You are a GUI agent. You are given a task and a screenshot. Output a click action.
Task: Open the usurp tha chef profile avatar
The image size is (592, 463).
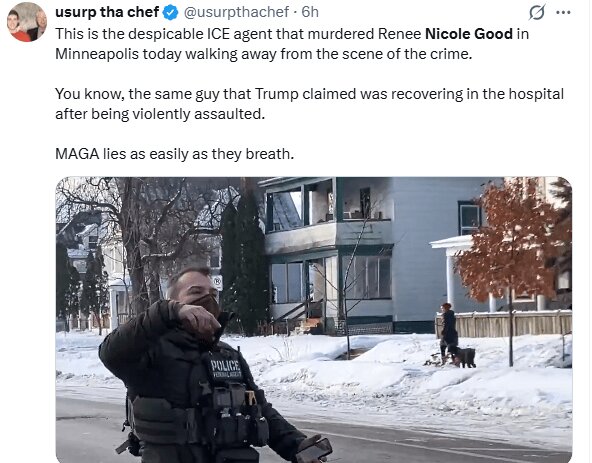27,22
